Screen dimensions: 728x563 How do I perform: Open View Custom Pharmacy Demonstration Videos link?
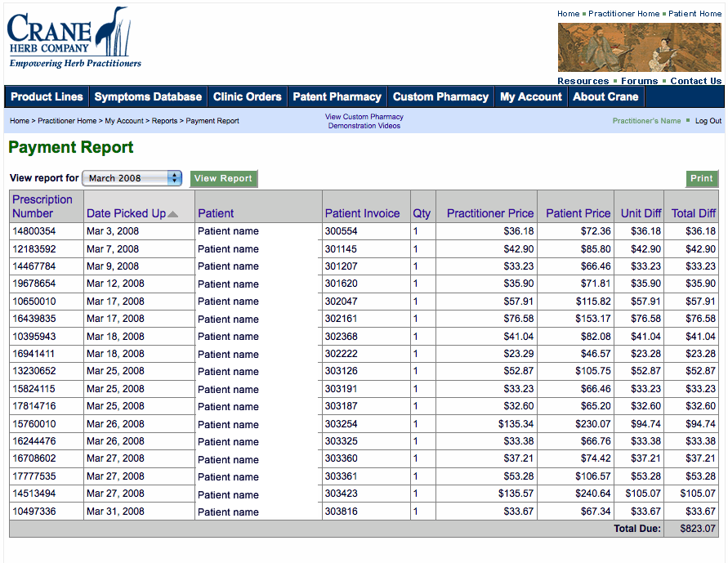pos(364,121)
